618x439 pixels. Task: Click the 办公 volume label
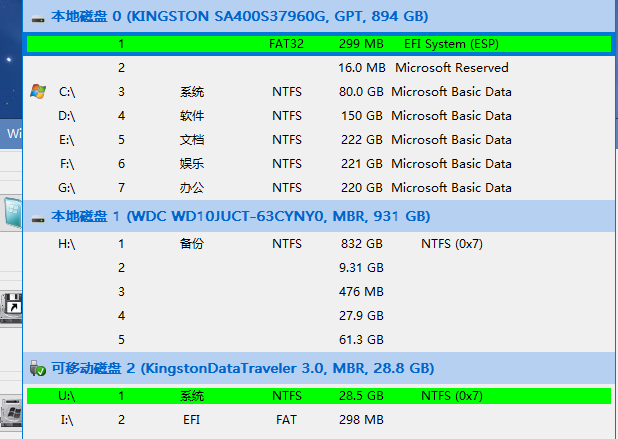pos(192,188)
